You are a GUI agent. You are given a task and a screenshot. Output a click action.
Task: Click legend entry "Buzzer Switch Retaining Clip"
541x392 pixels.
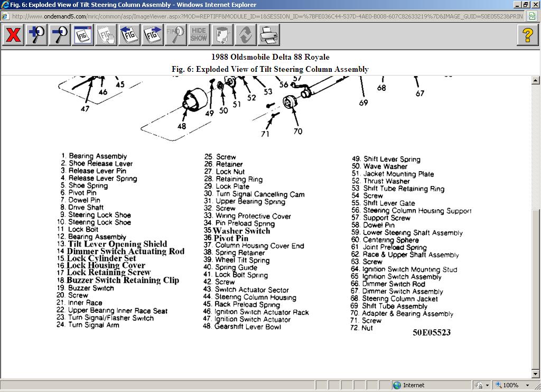pyautogui.click(x=123, y=280)
